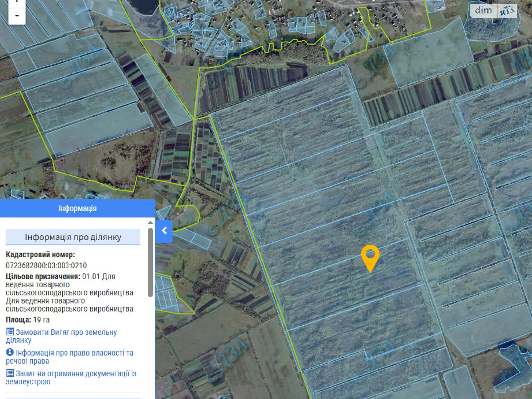Click the dim.RIA logo watermark
532x399 pixels.
(494, 11)
